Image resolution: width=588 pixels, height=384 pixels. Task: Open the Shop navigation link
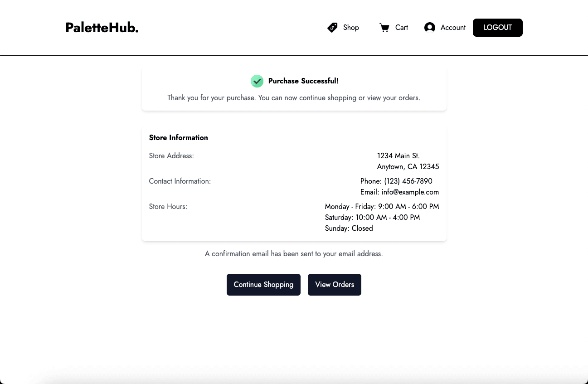pyautogui.click(x=351, y=28)
